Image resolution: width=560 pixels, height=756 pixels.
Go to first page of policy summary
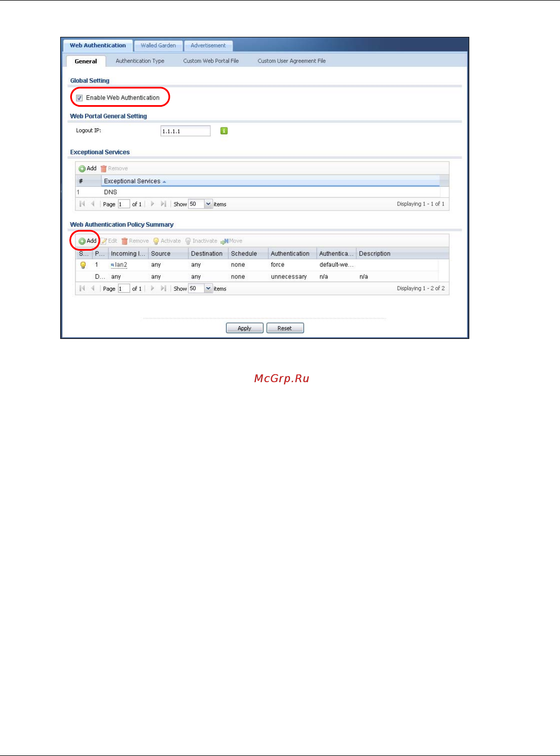pyautogui.click(x=82, y=288)
